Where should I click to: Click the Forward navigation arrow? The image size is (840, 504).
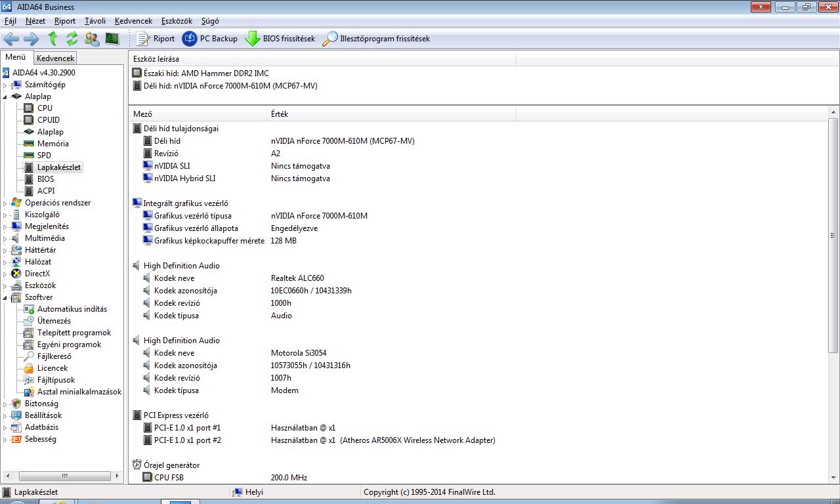(31, 39)
